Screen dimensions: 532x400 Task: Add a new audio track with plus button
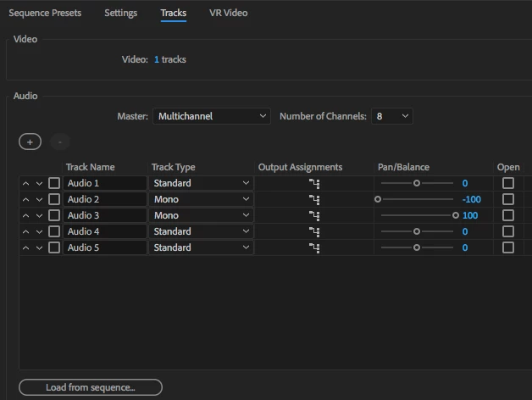click(x=30, y=142)
